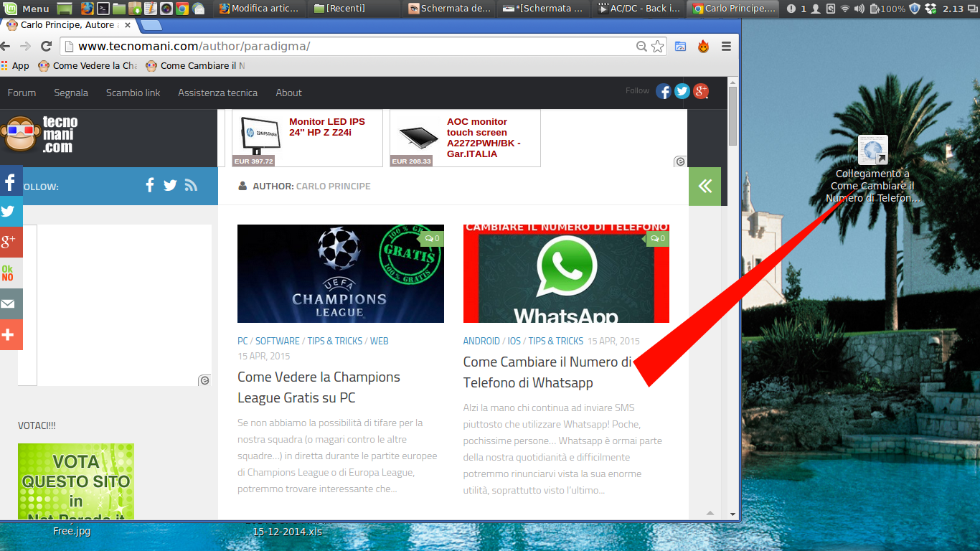Open 'Come Cambiare il Numero di Telefono' title

tap(547, 372)
